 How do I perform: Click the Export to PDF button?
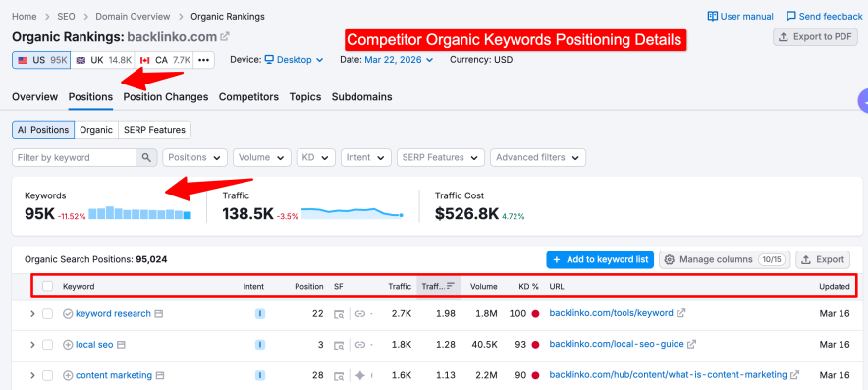pos(815,37)
